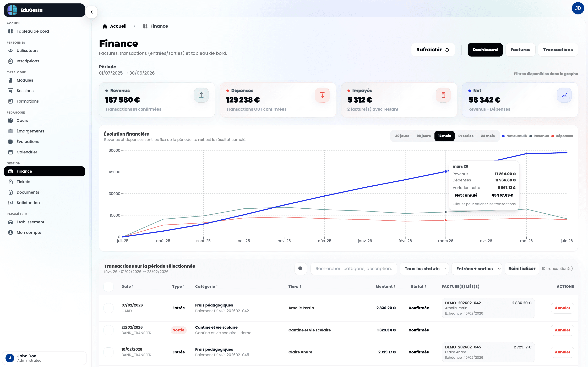Click the round dot toggle beside search

click(x=300, y=268)
